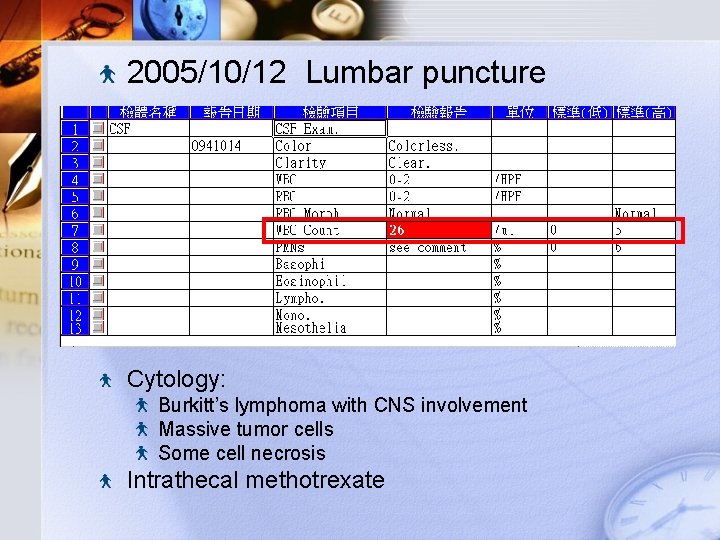The image size is (720, 540).
Task: Click the Colorless. result cell
Action: [x=439, y=146]
